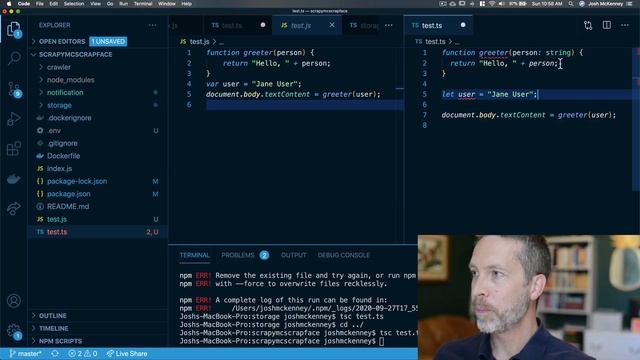Close the test.js editor tab
Viewport: 640px width, 360px height.
pyautogui.click(x=332, y=25)
